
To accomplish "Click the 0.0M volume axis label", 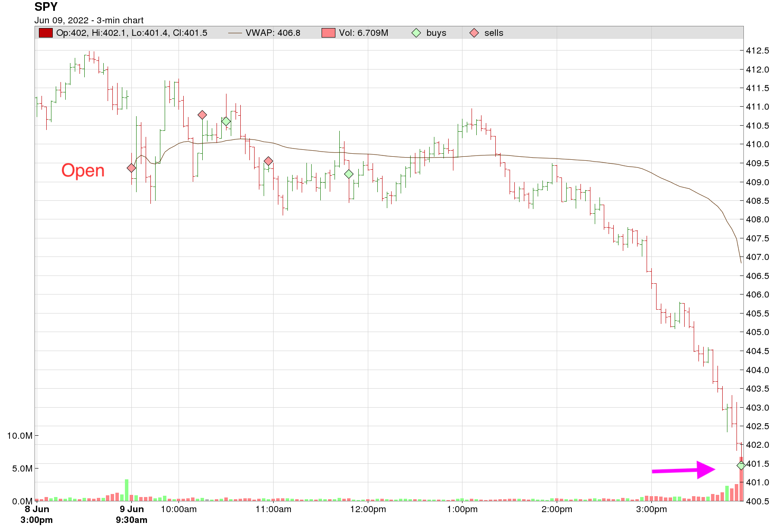I will tap(22, 501).
